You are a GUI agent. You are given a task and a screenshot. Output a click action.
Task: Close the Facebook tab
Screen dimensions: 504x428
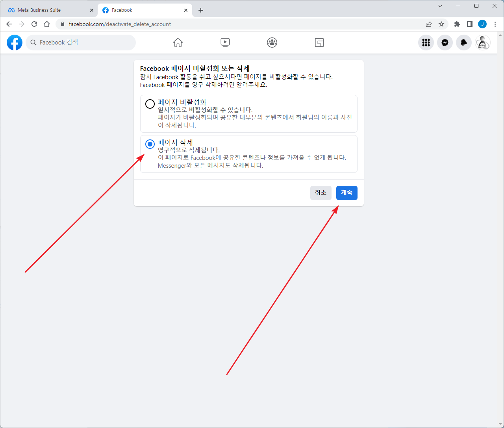point(186,10)
